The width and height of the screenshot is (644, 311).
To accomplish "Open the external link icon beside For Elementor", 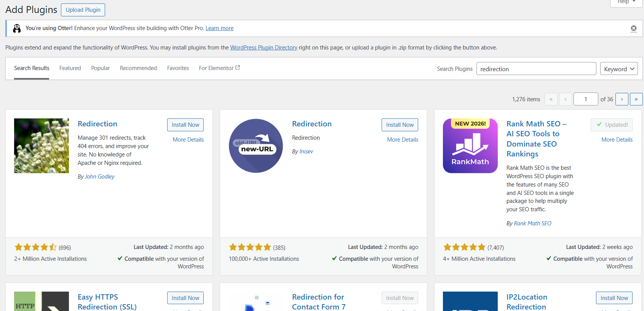I will point(238,67).
